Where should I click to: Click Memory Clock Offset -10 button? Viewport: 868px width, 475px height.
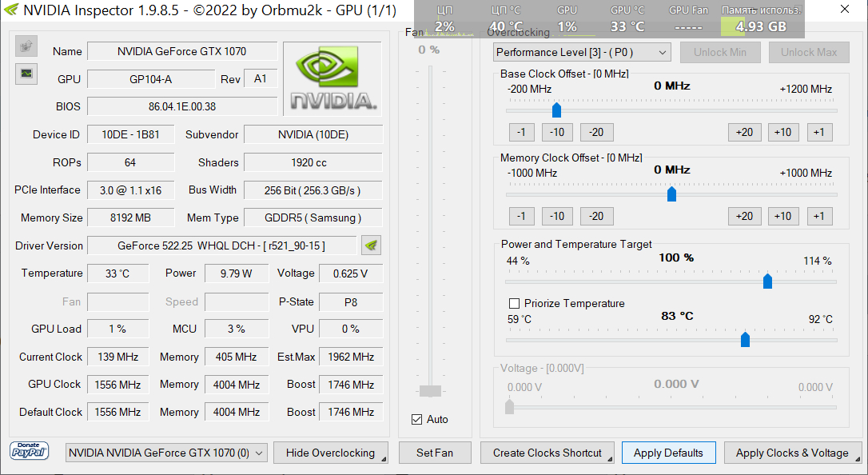[557, 217]
